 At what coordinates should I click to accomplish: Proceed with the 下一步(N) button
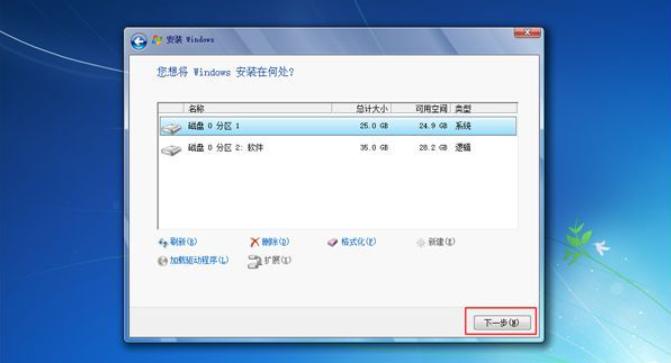click(x=502, y=322)
